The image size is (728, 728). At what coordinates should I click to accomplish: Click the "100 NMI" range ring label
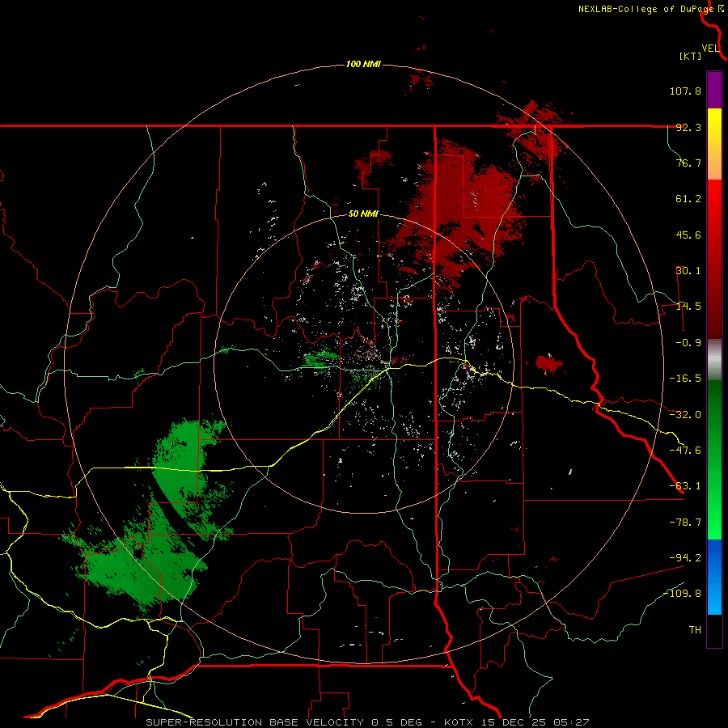tap(363, 64)
